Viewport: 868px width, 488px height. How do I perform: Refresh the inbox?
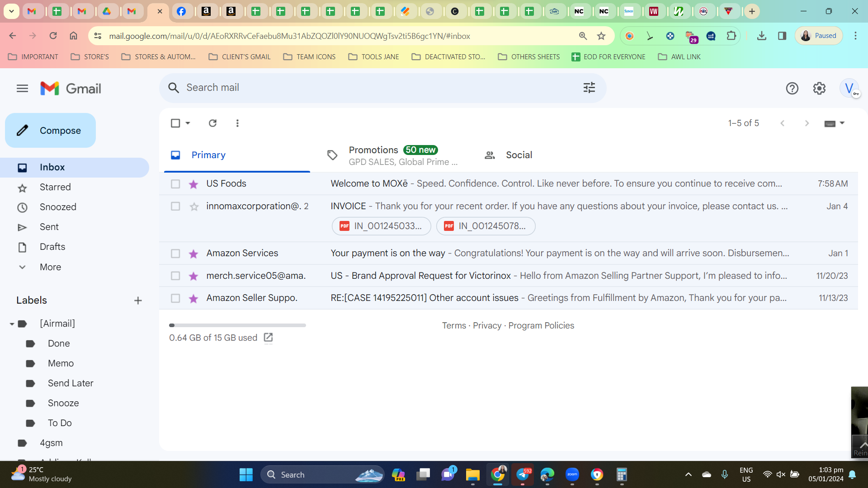pyautogui.click(x=212, y=123)
